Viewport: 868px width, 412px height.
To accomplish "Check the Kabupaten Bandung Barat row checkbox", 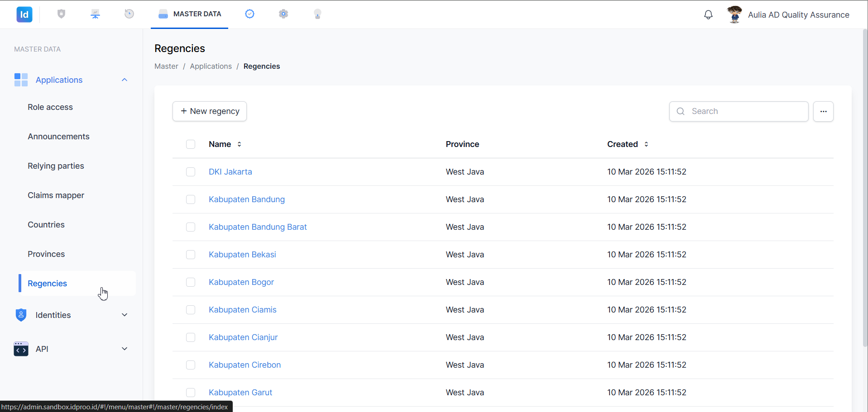I will tap(191, 227).
